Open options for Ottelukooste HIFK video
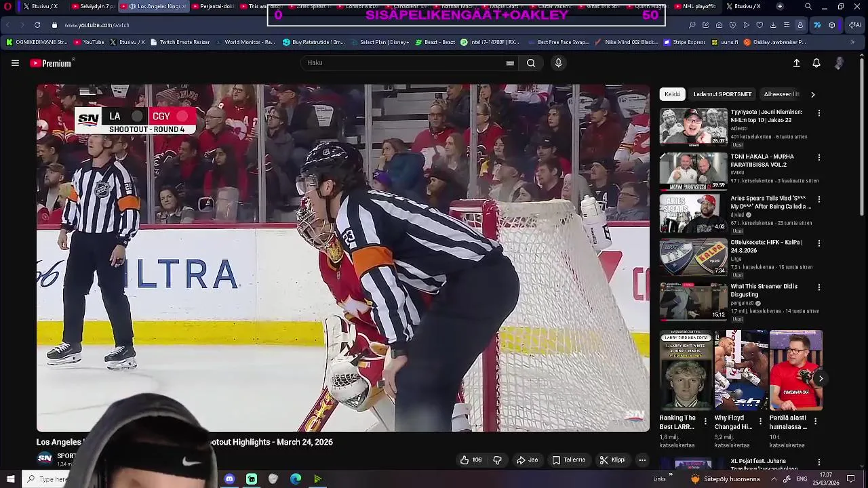The width and height of the screenshot is (868, 488). (818, 243)
